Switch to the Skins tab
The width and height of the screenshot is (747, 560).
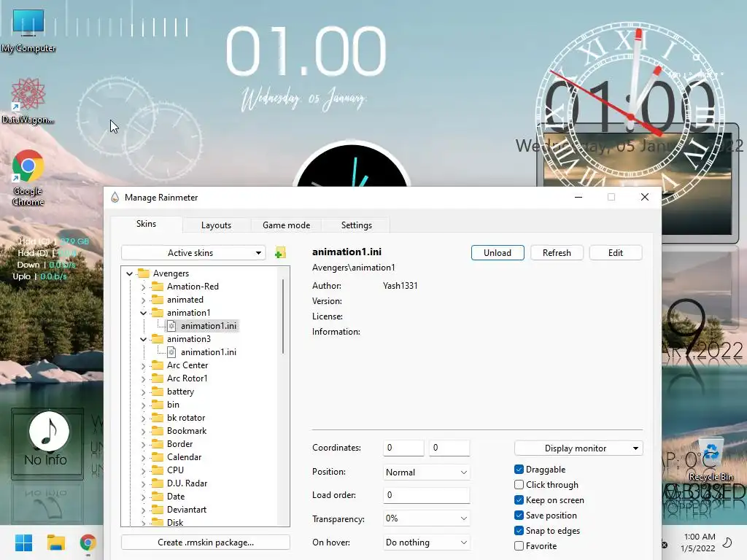coord(146,224)
